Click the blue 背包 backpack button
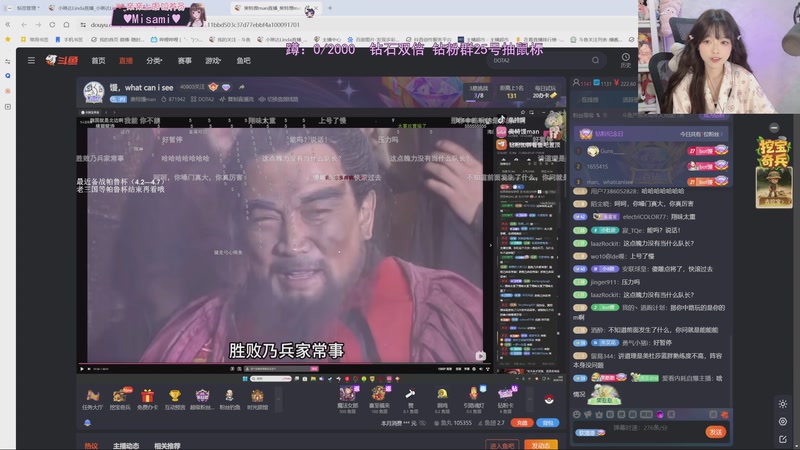The width and height of the screenshot is (800, 450). (548, 423)
